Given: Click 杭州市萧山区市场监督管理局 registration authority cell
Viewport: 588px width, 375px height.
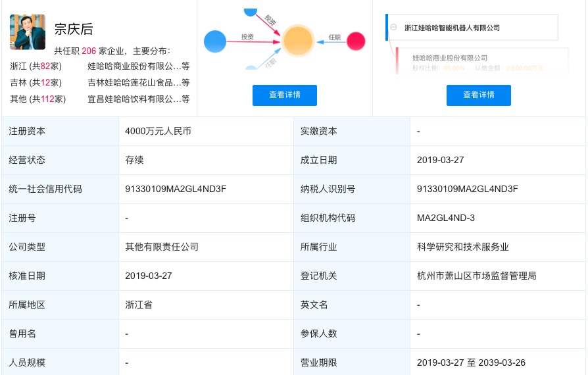Looking at the screenshot, I should [x=476, y=276].
